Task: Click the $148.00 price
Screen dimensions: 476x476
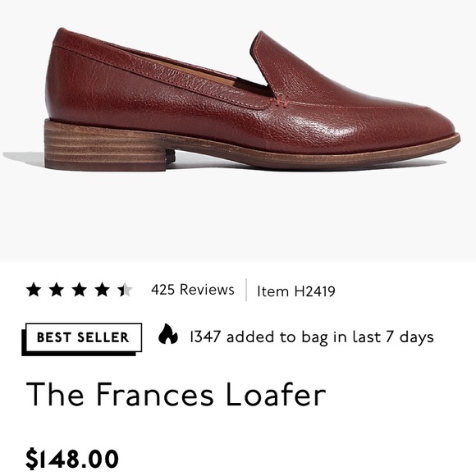Action: pyautogui.click(x=72, y=459)
